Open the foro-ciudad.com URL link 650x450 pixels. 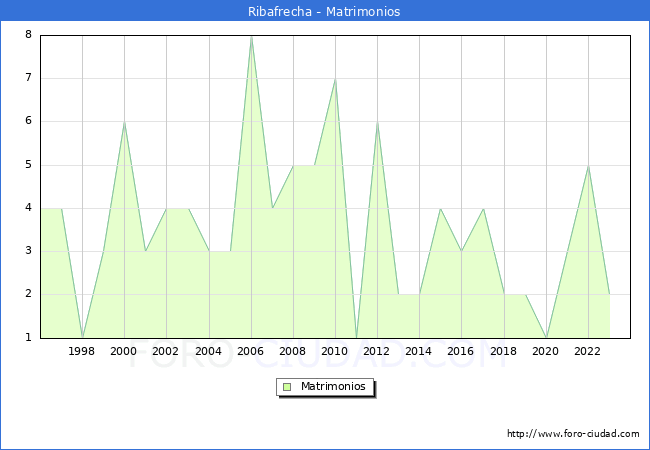point(573,434)
